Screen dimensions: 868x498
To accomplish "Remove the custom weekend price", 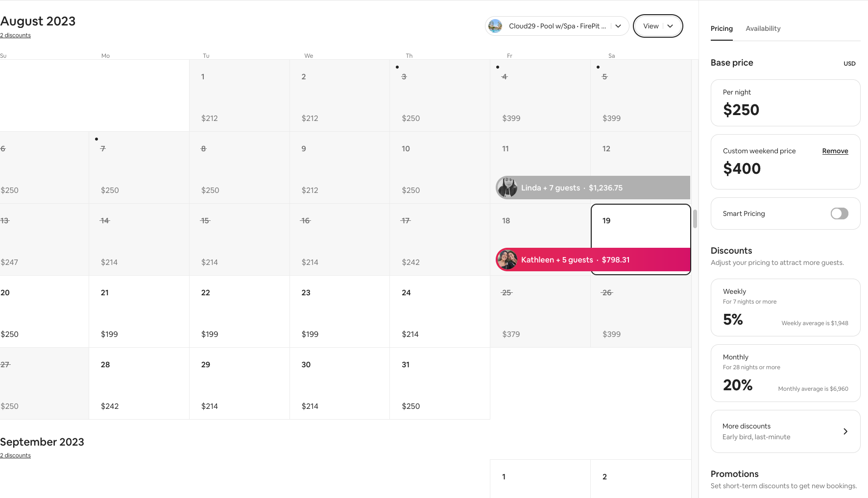I will click(x=835, y=151).
